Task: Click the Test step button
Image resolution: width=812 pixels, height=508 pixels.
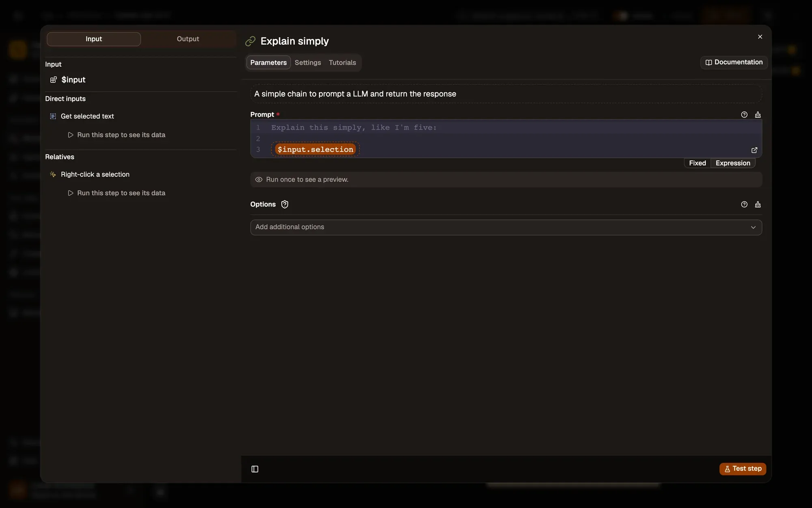Action: (x=743, y=469)
